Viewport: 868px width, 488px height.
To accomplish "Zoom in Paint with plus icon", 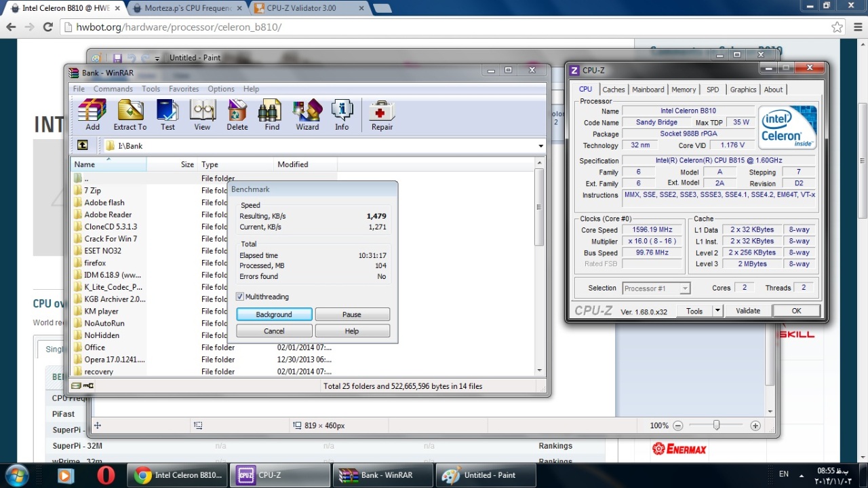I will [x=755, y=426].
